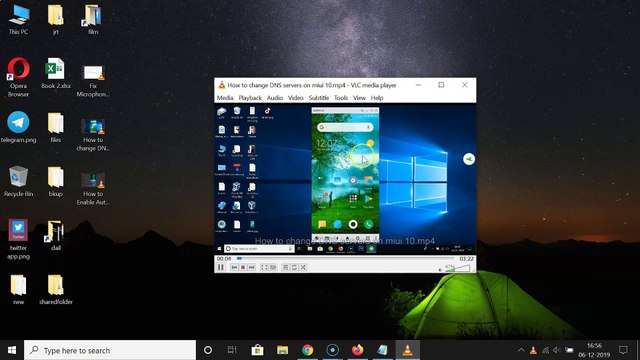Click the Type here to search box

[110, 350]
